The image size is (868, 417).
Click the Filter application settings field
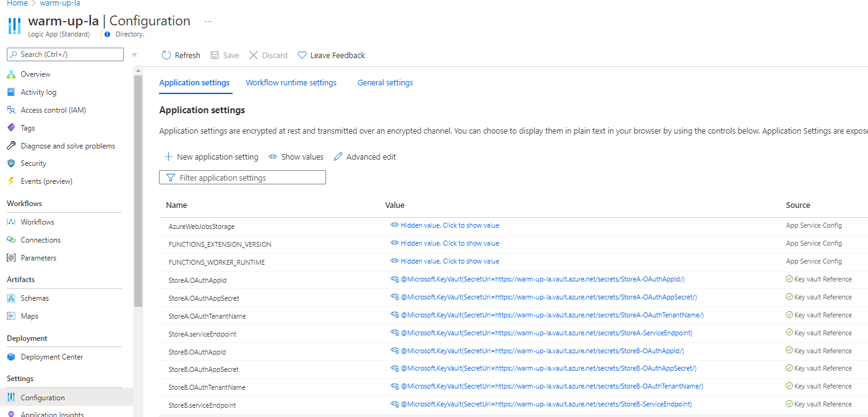click(243, 178)
